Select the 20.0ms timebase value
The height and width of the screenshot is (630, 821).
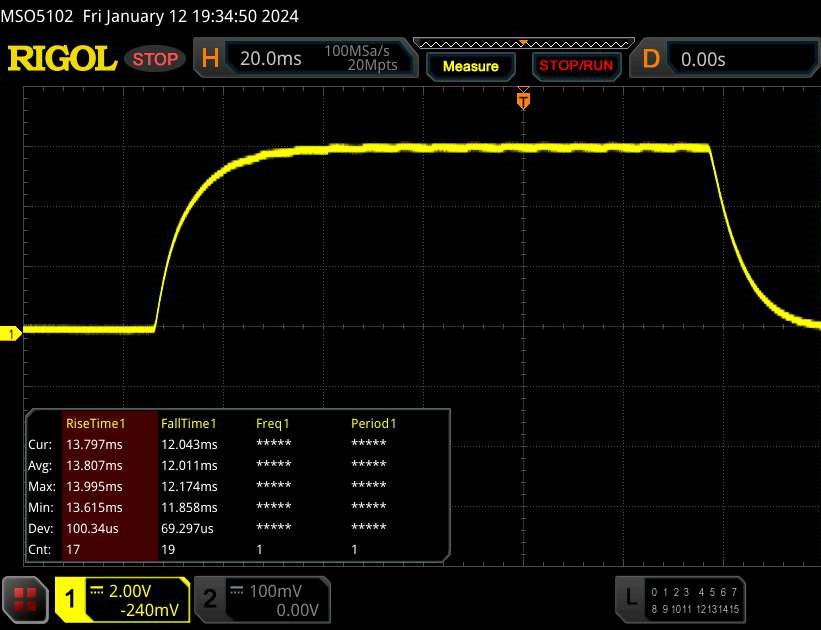[x=271, y=58]
